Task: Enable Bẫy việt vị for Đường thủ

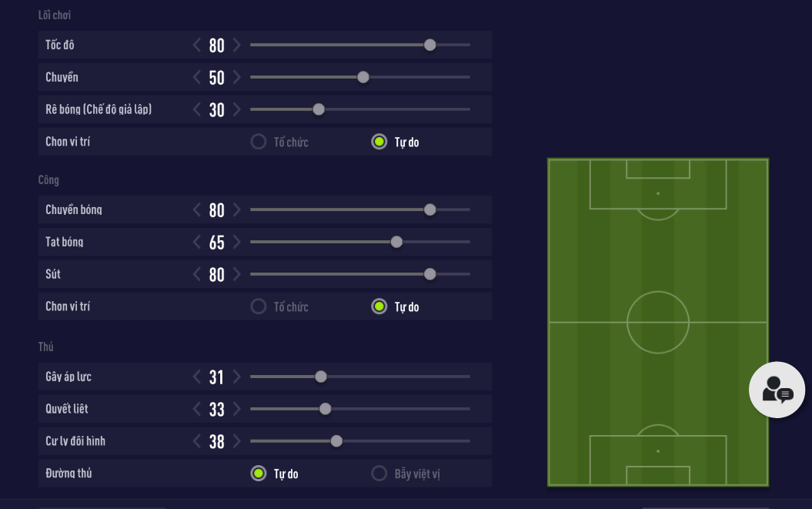Action: point(379,474)
